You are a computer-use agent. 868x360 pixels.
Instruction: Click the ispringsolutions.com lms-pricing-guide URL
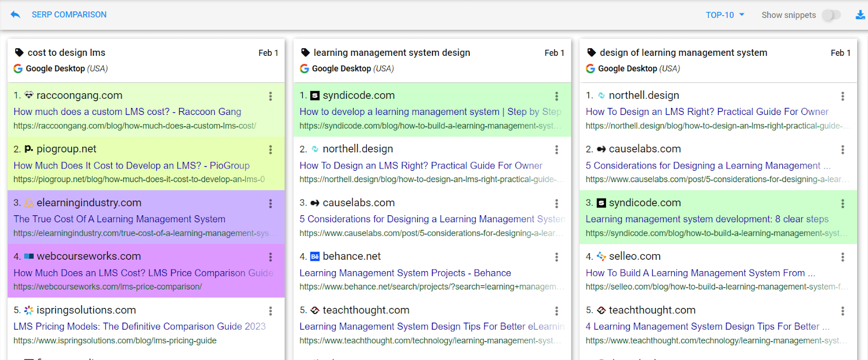[x=115, y=340]
